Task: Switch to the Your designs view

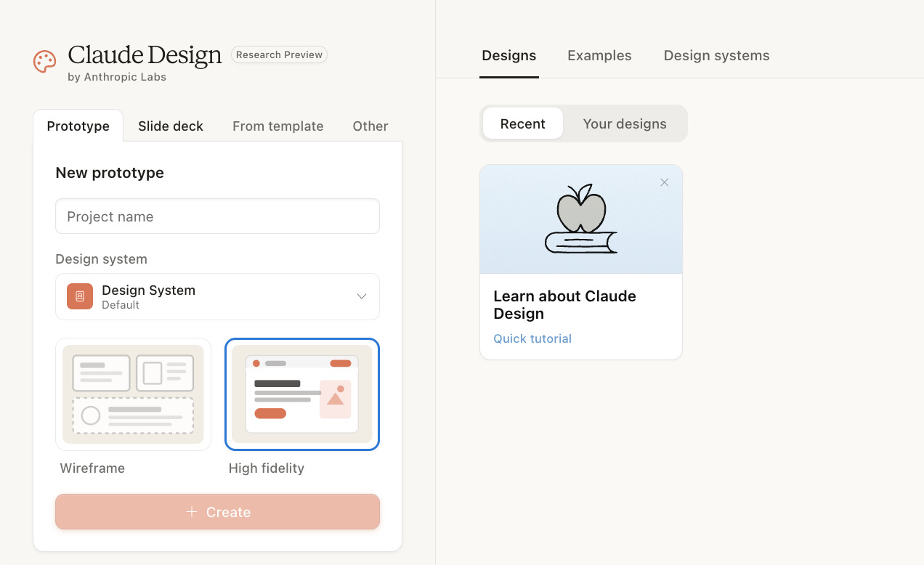Action: 625,123
